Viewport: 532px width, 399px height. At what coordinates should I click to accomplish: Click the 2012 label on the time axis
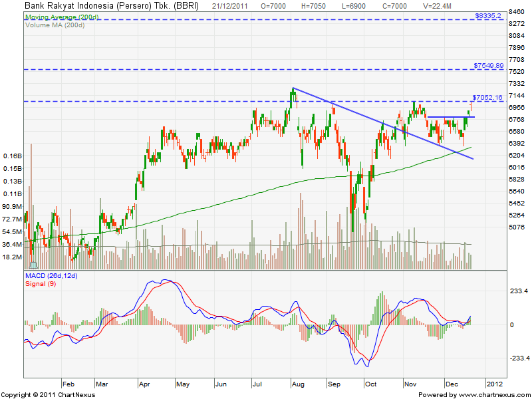click(x=494, y=384)
